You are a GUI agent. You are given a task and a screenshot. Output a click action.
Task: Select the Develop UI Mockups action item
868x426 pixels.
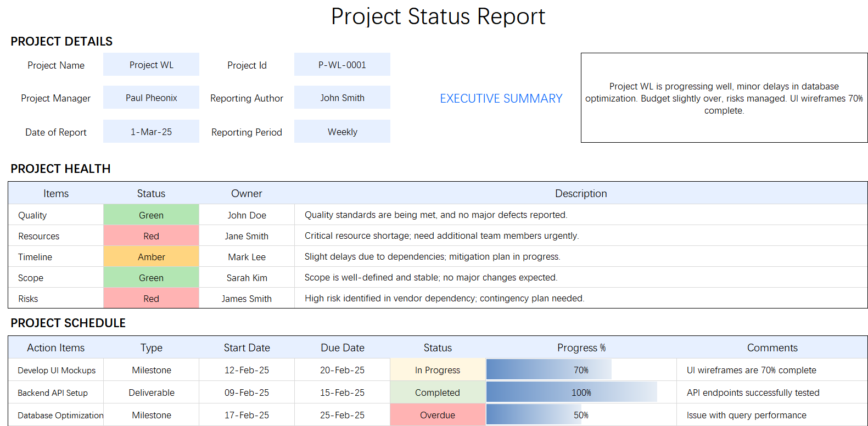click(x=55, y=370)
